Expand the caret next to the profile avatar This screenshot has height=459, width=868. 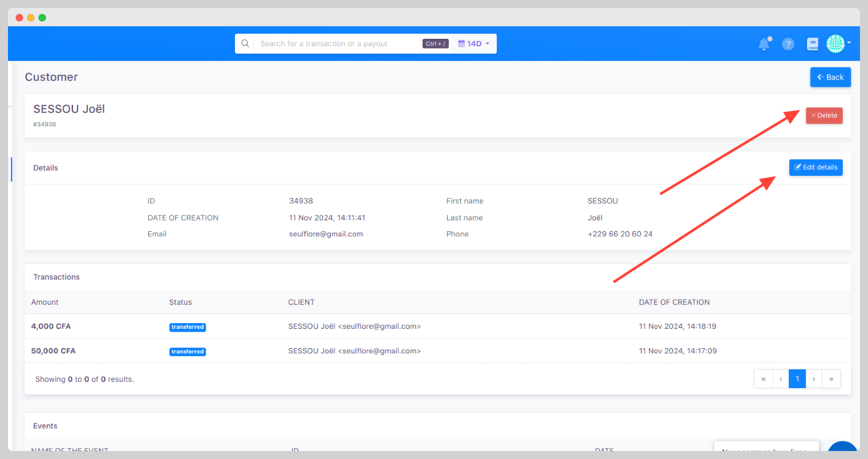pyautogui.click(x=848, y=43)
